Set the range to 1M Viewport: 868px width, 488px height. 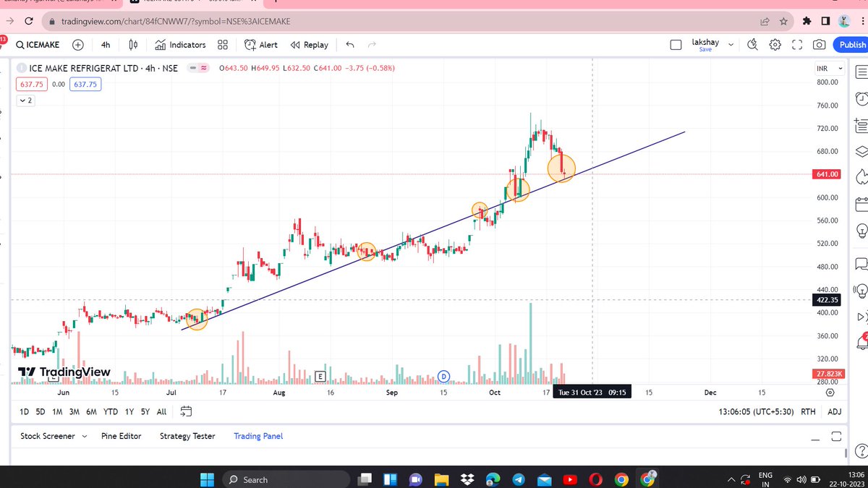57,412
